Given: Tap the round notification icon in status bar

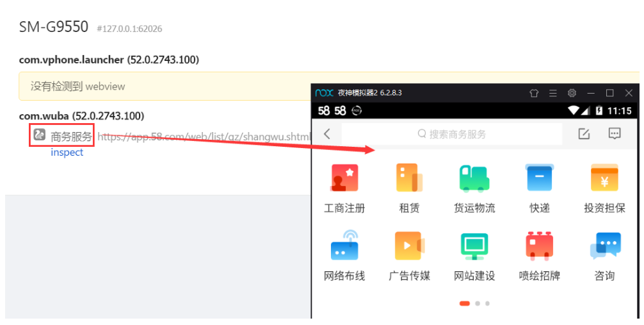Looking at the screenshot, I should [x=357, y=110].
